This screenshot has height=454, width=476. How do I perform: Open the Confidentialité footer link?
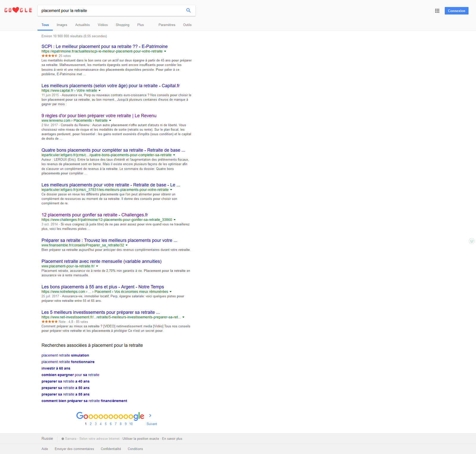[x=111, y=449]
